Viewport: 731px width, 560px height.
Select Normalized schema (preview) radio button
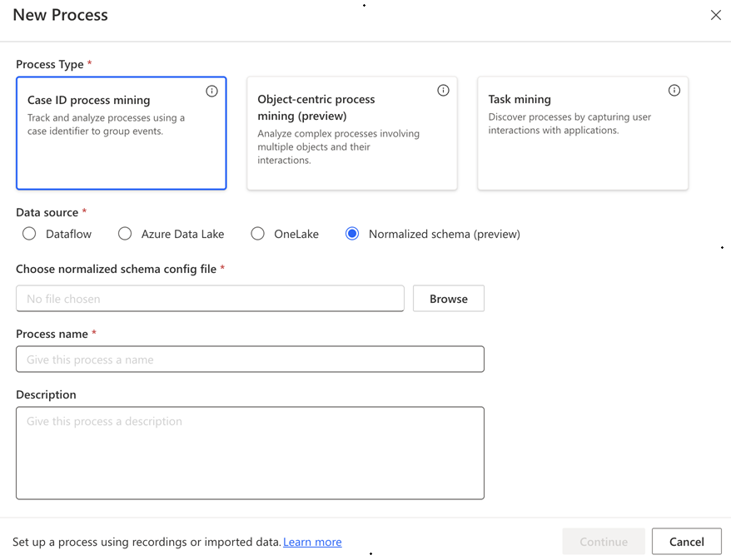352,234
